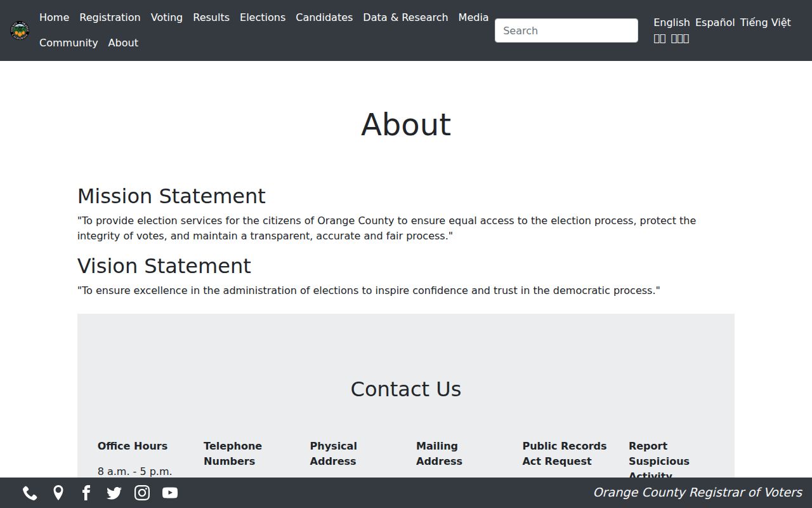Click the Physical Address column title
Screen dimensions: 812x508
coord(334,454)
